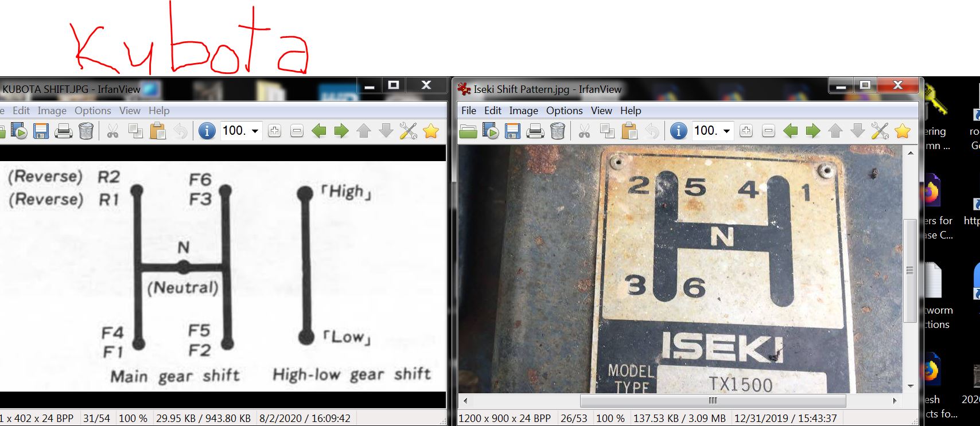The image size is (980, 426).
Task: Open Edit menu in Iseki window
Action: coord(492,111)
